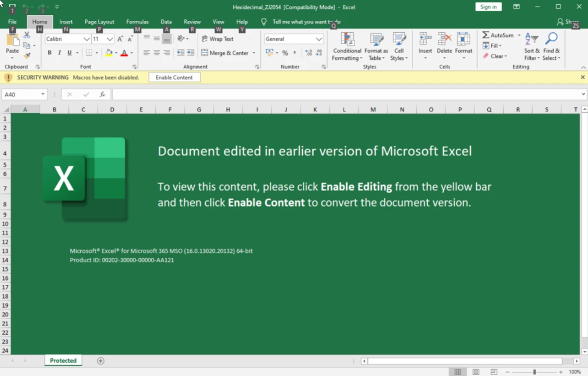Switch to the Data tab
588x376 pixels.
pyautogui.click(x=166, y=22)
